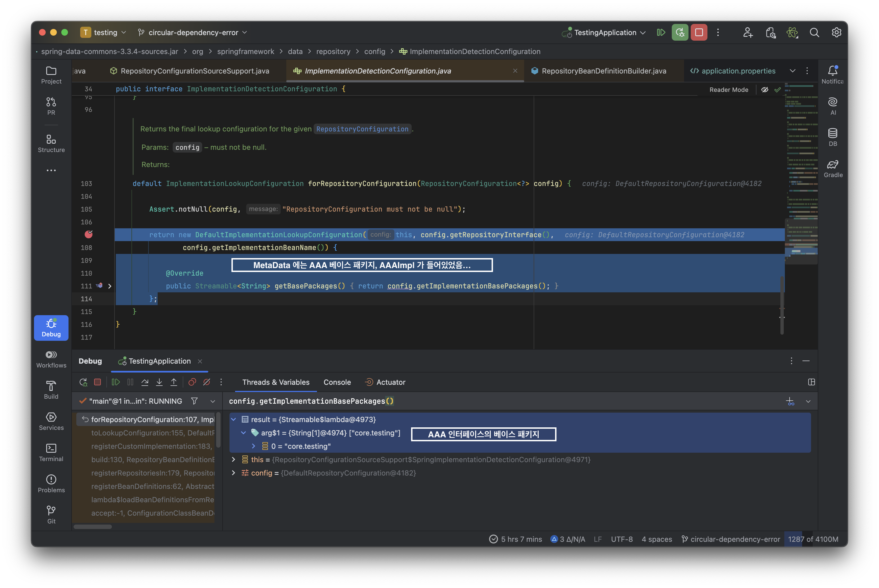Click the Step Into debug arrow
Screen dimensions: 879x588
click(x=159, y=382)
